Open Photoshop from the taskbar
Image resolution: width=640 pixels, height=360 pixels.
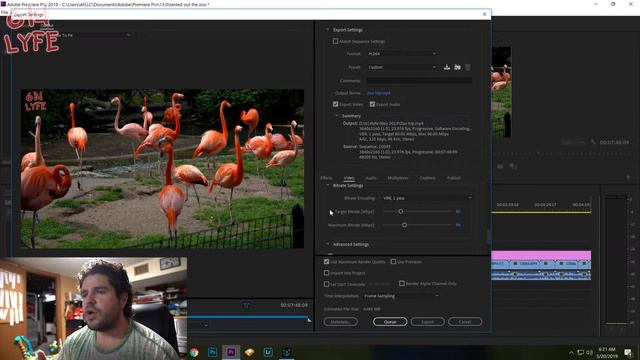tap(212, 352)
